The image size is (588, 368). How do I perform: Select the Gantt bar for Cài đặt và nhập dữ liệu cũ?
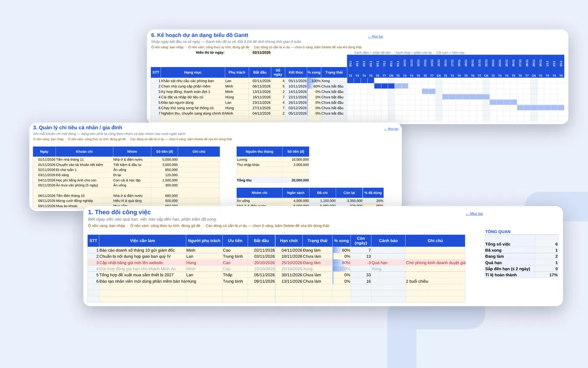[x=466, y=97]
